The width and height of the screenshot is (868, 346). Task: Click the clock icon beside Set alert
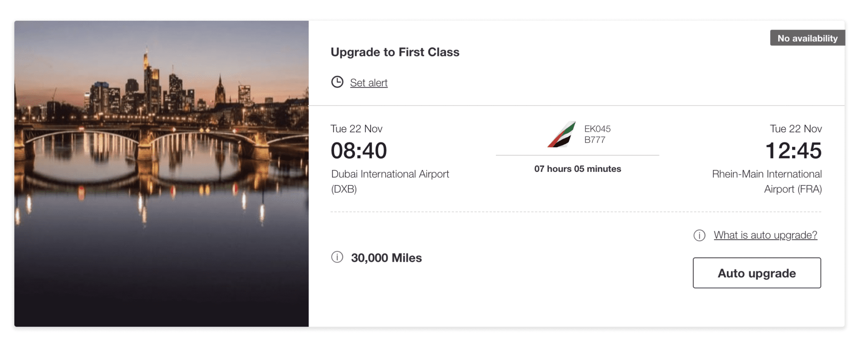[x=337, y=82]
